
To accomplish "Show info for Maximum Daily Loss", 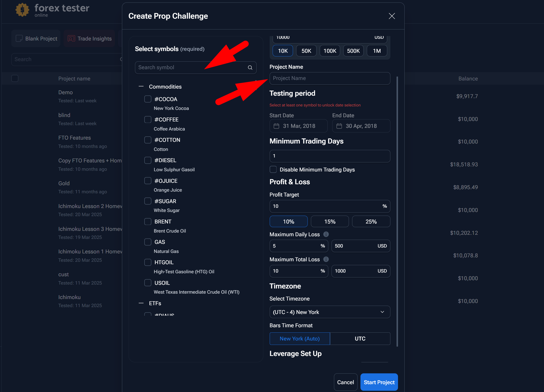I will [326, 234].
